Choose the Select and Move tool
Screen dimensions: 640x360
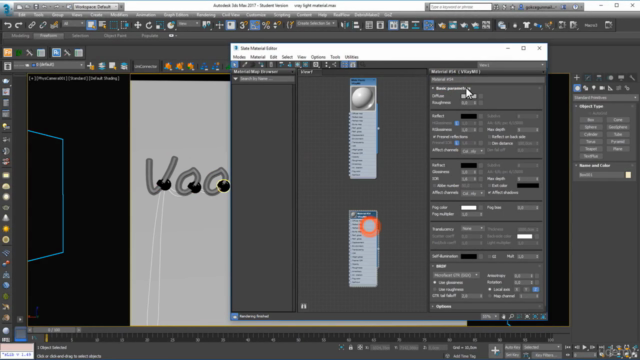[x=138, y=25]
